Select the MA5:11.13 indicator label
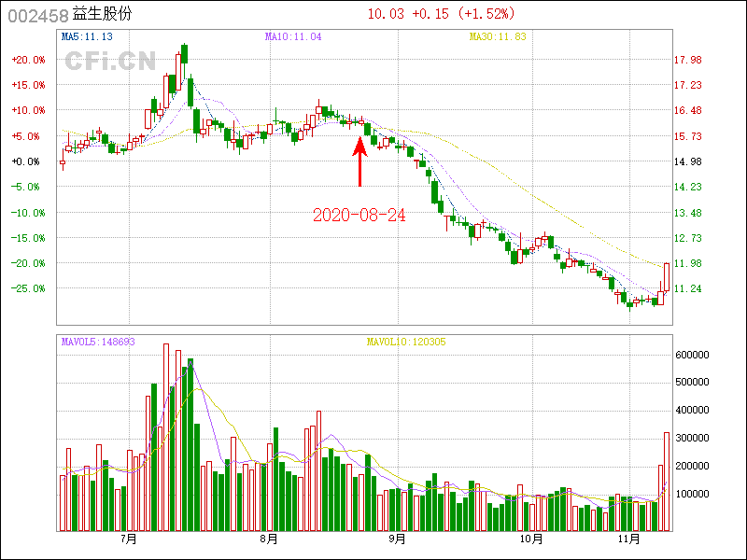This screenshot has width=747, height=560. (x=87, y=36)
